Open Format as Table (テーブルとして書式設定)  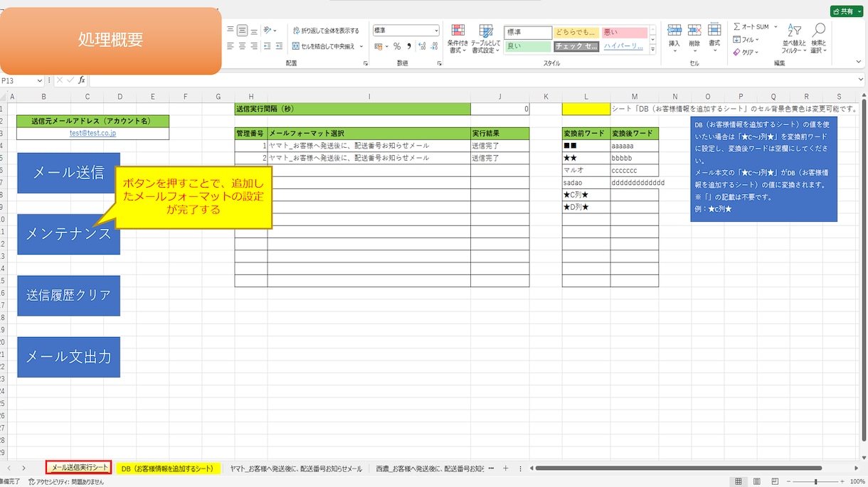486,39
